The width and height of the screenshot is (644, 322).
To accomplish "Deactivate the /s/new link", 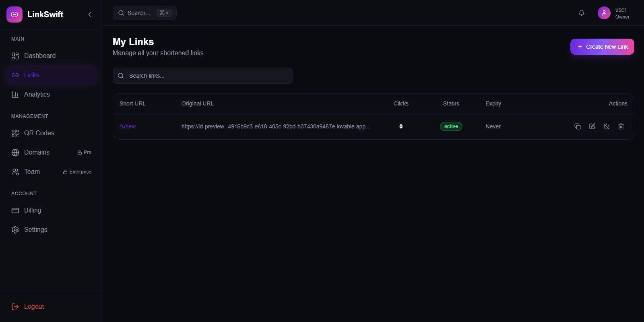I will (x=607, y=126).
